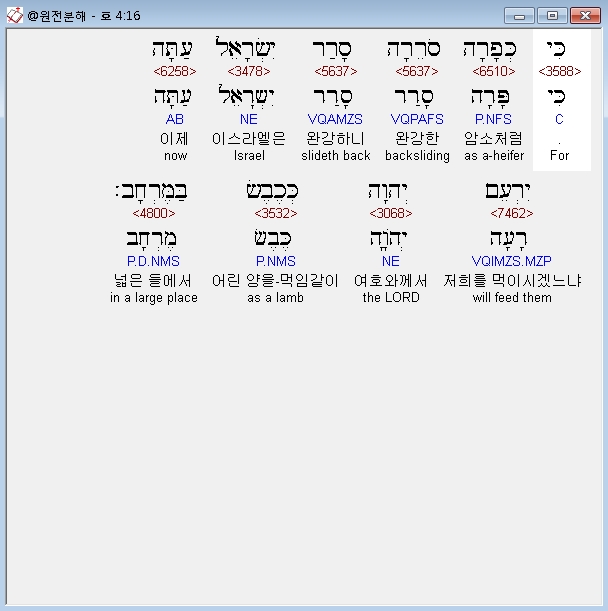
Task: Click Korean gloss 여호와께서
Action: point(391,281)
